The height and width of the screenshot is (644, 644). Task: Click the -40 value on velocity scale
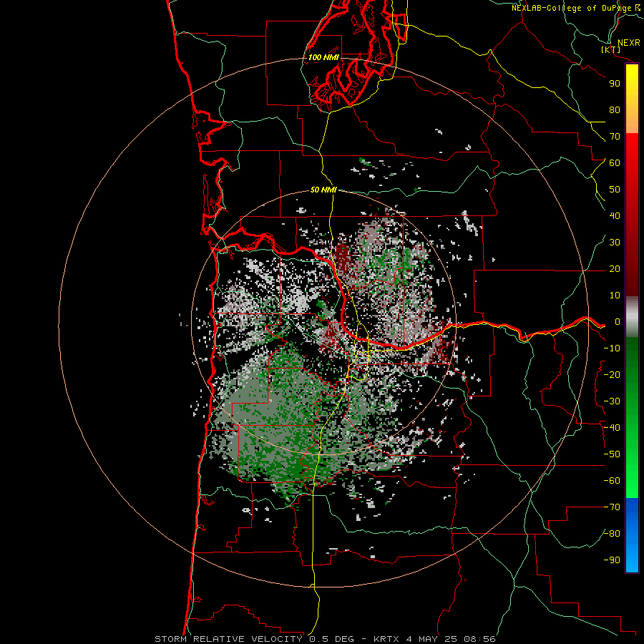[612, 428]
